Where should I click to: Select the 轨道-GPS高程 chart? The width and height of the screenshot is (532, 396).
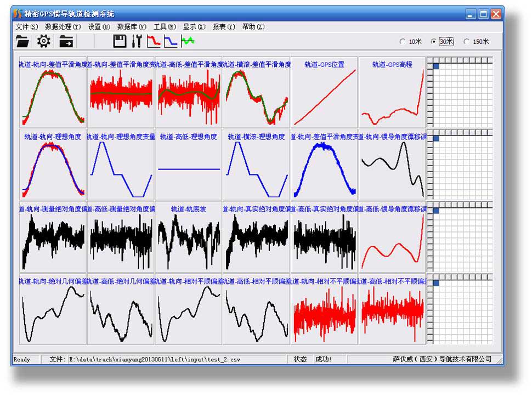click(392, 92)
